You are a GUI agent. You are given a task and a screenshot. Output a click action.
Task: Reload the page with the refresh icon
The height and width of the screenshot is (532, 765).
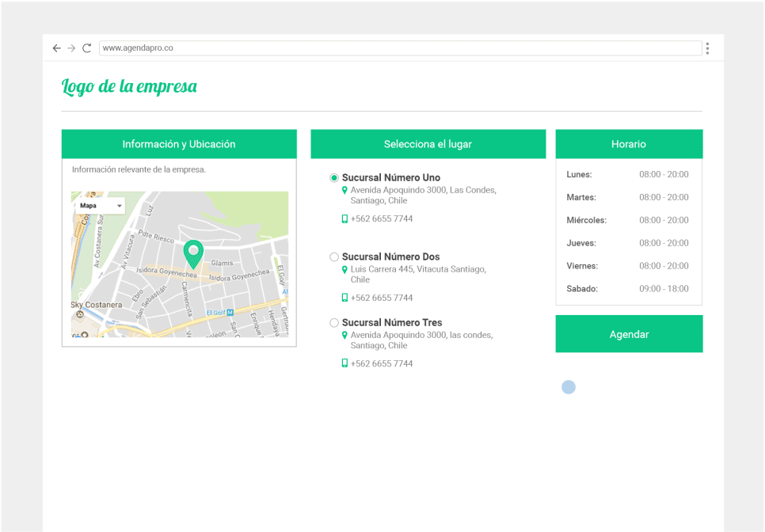pyautogui.click(x=87, y=47)
